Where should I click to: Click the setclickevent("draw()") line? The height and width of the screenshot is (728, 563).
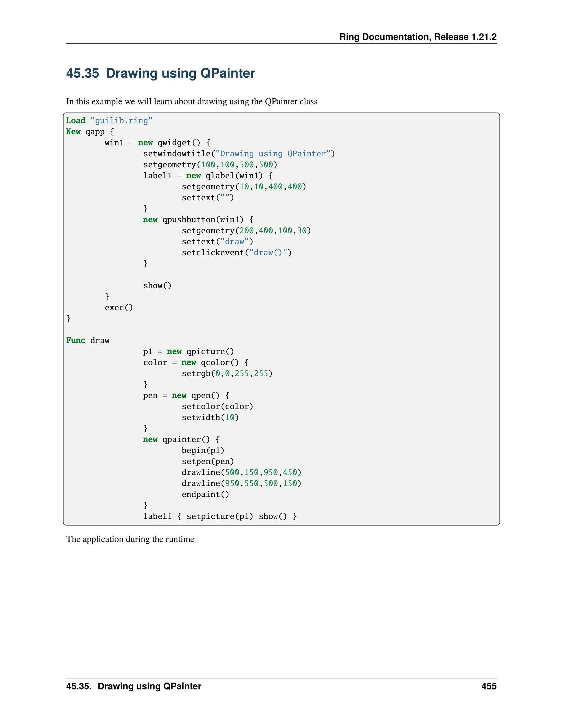coord(236,253)
